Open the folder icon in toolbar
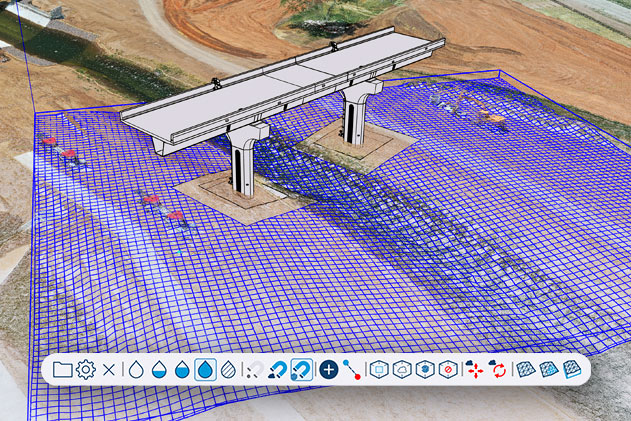The width and height of the screenshot is (631, 421). click(62, 369)
